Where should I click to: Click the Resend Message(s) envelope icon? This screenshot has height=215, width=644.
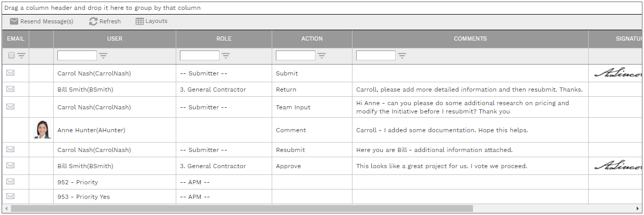[14, 21]
